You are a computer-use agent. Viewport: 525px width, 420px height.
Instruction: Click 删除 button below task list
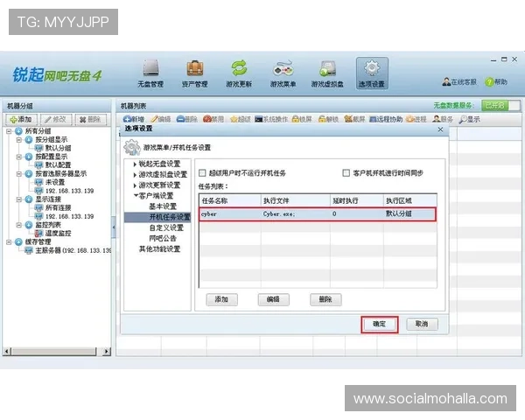(x=325, y=299)
